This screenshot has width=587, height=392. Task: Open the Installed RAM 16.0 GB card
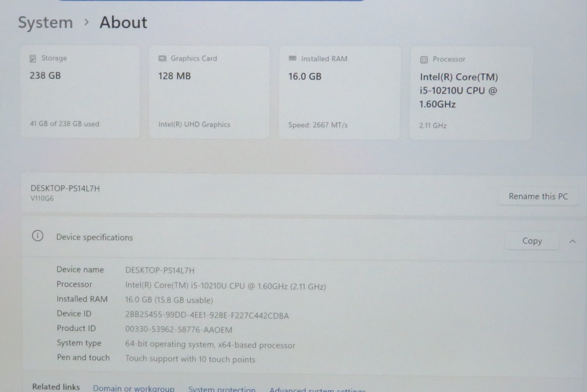(339, 93)
